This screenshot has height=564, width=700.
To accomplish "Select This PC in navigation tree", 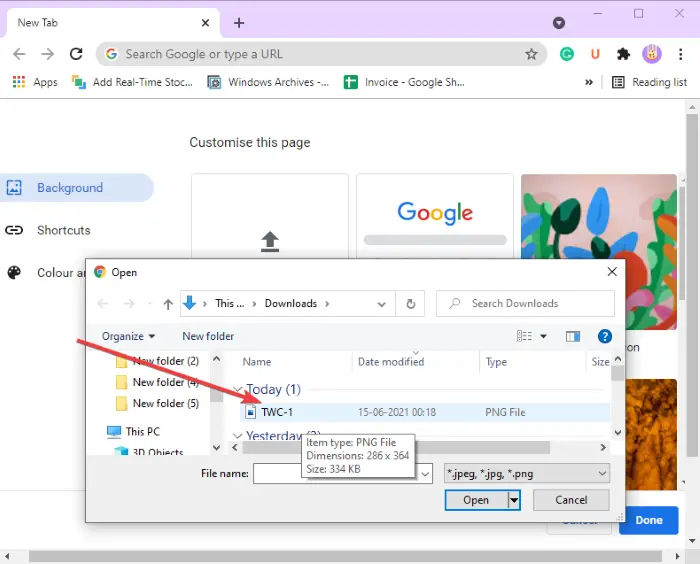I will 133,431.
